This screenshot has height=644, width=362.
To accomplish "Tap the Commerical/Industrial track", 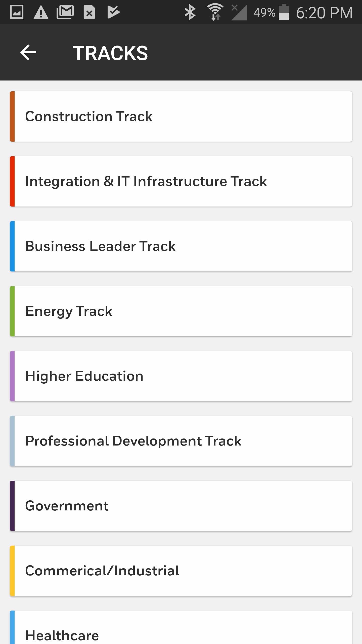I will tap(181, 571).
